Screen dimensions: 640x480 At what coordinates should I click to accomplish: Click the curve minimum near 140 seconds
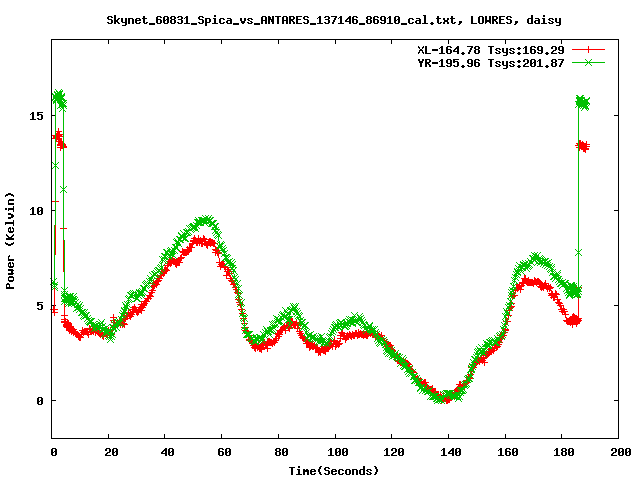pyautogui.click(x=447, y=397)
